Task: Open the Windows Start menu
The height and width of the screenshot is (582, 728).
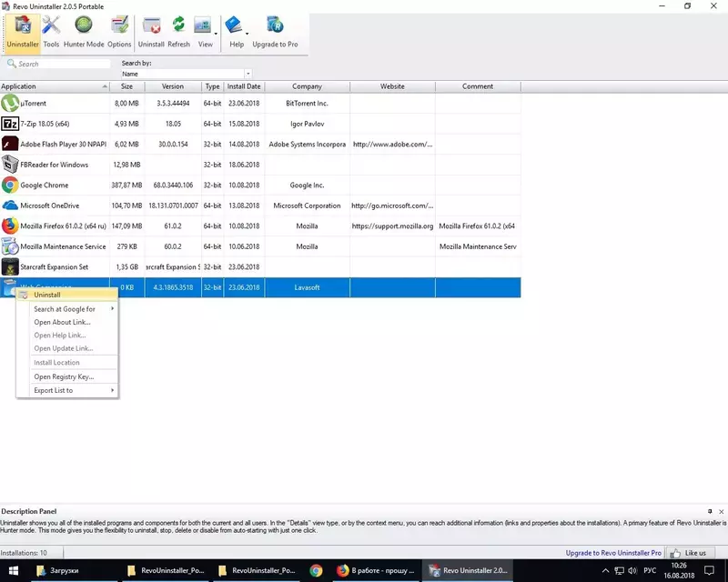Action: pyautogui.click(x=14, y=570)
